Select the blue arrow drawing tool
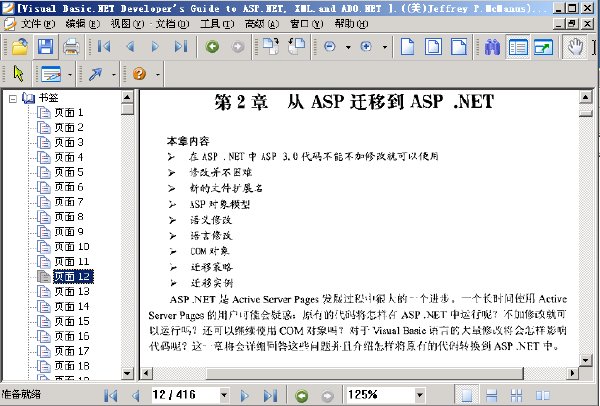 pyautogui.click(x=95, y=73)
